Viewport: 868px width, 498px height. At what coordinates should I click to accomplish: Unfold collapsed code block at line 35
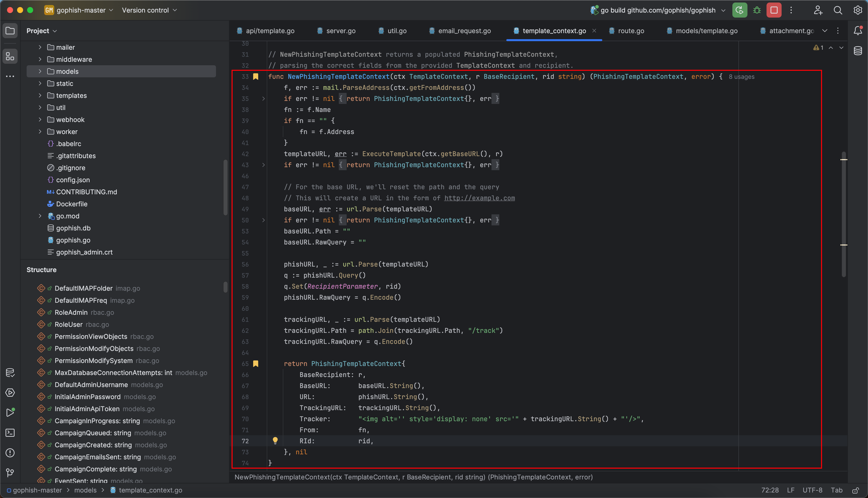click(x=263, y=98)
